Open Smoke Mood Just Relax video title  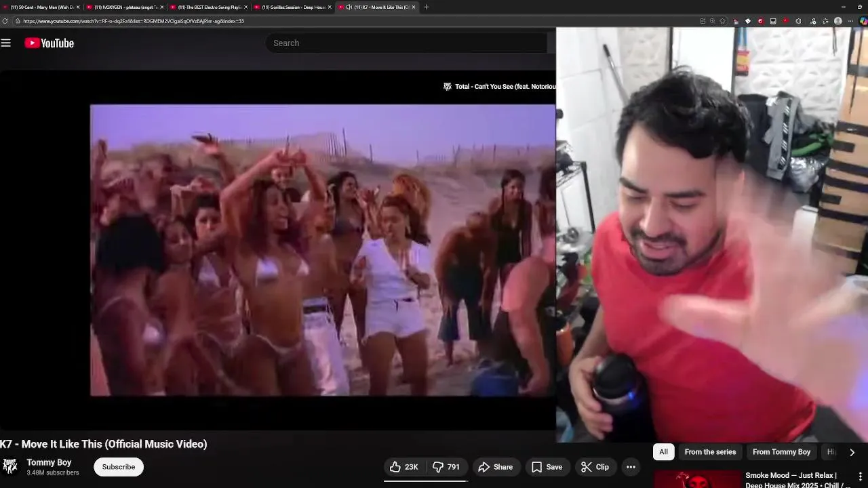pos(798,480)
